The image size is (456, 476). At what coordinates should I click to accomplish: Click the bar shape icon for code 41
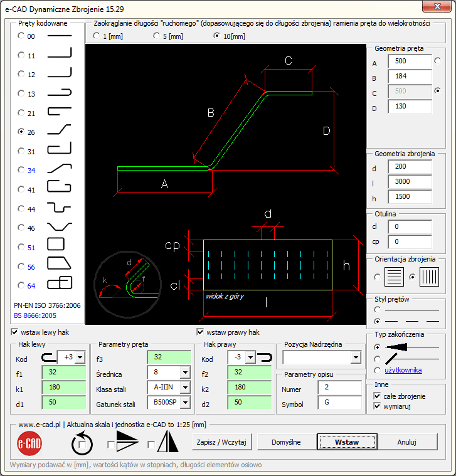60,186
